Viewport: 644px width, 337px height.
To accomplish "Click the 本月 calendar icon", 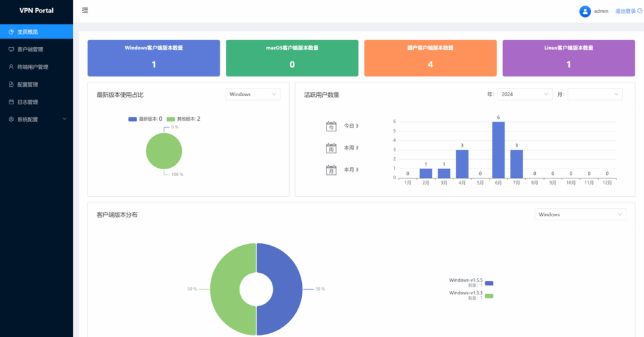I will tap(331, 170).
